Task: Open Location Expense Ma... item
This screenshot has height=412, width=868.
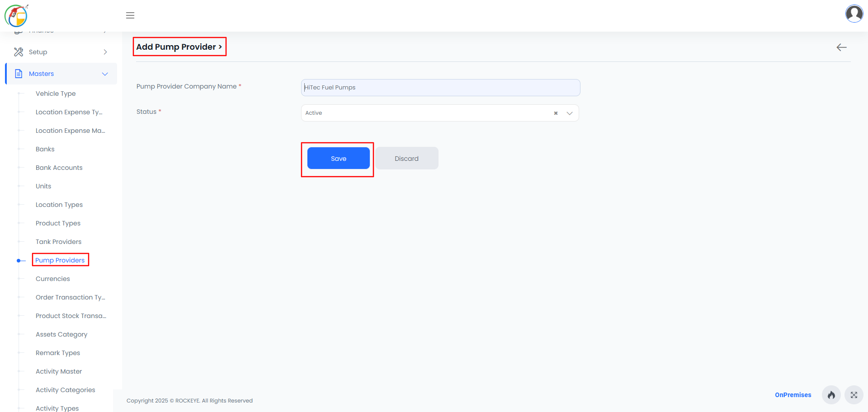Action: [x=71, y=131]
